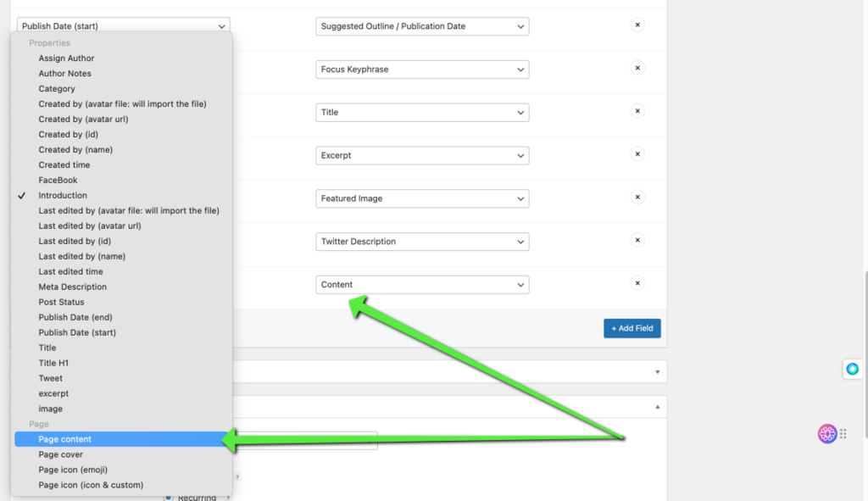Select Meta Description in the properties list

72,287
